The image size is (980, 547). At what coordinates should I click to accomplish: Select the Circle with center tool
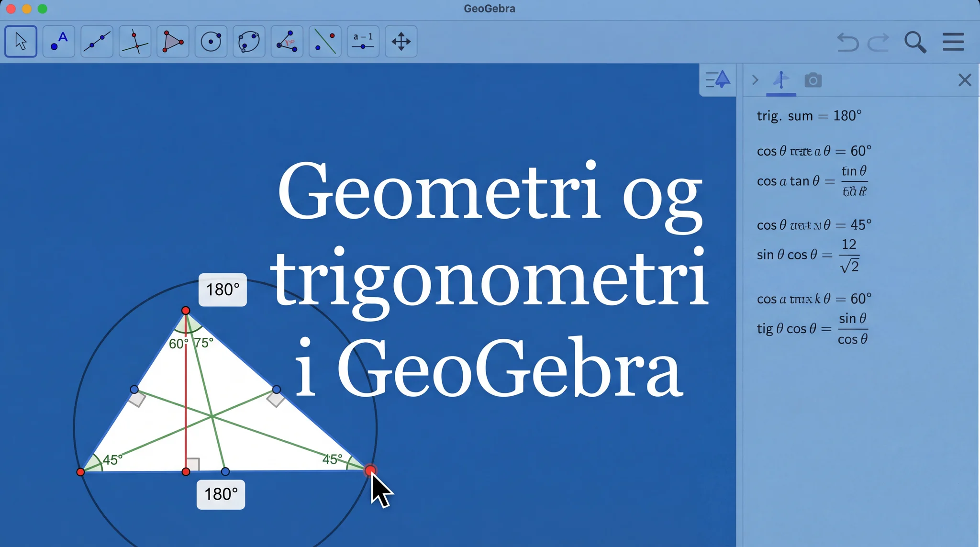pyautogui.click(x=211, y=42)
